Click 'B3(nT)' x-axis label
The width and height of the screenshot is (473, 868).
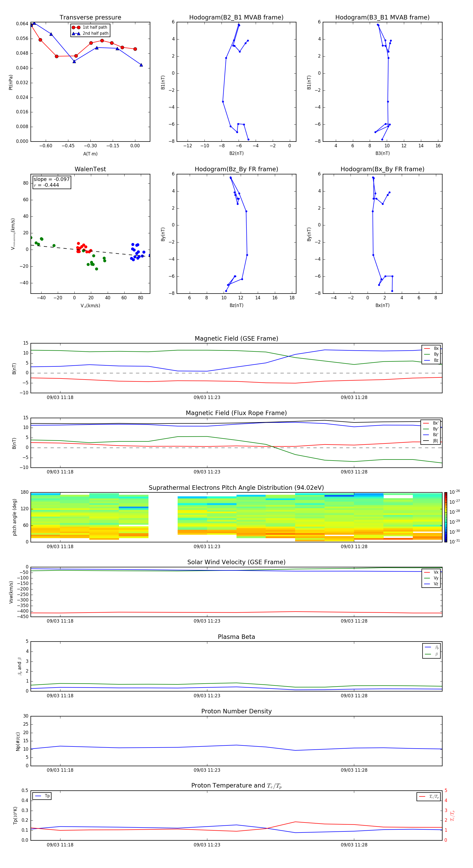[382, 153]
